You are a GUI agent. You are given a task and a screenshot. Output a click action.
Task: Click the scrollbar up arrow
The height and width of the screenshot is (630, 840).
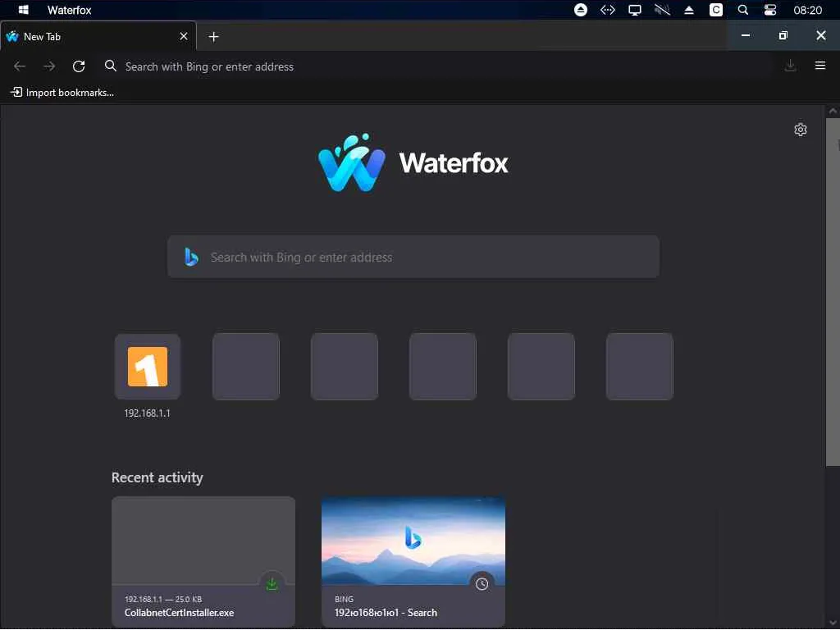click(833, 111)
